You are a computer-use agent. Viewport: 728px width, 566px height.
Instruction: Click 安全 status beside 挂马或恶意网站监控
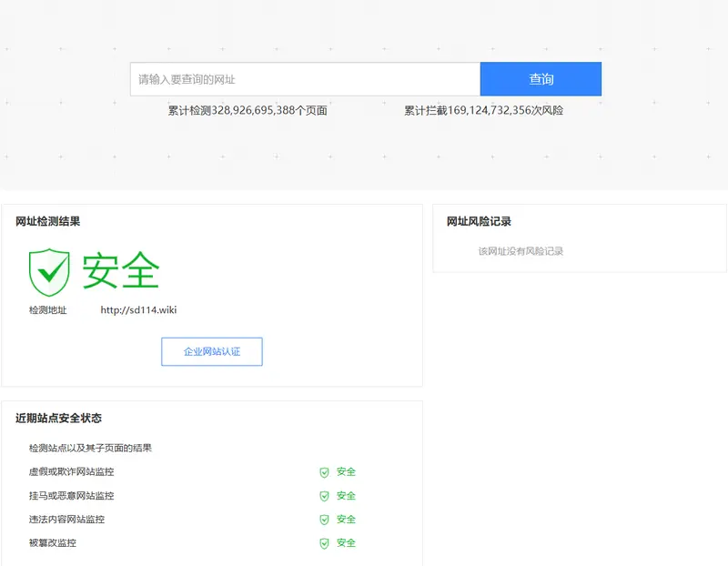pyautogui.click(x=346, y=496)
